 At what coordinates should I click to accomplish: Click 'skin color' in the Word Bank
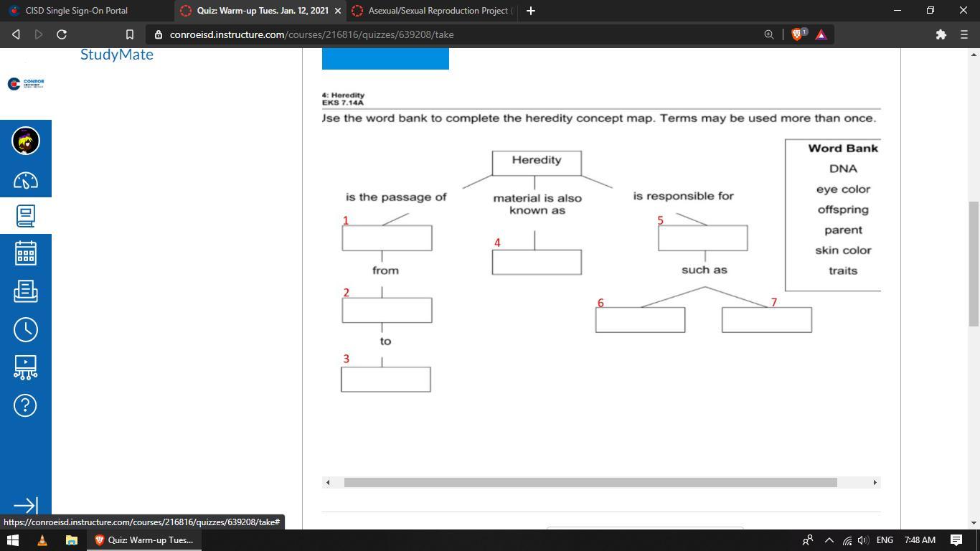(x=843, y=250)
